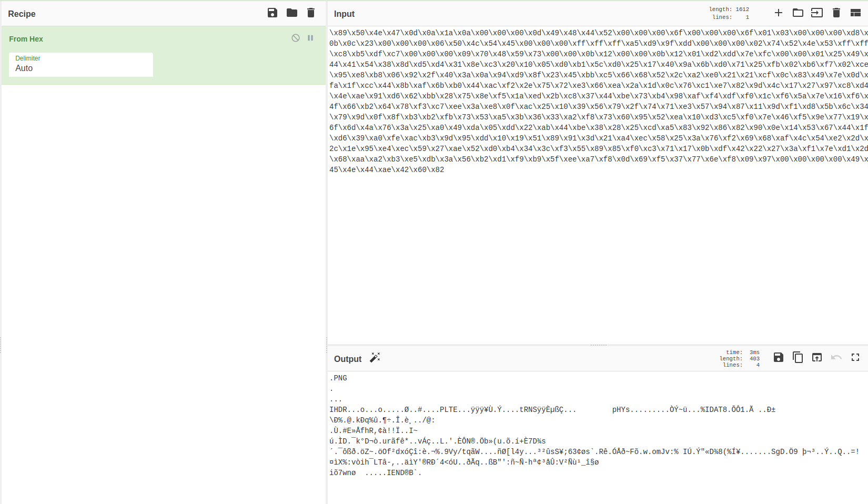Open a folder as input
This screenshot has width=868, height=504.
(x=798, y=13)
